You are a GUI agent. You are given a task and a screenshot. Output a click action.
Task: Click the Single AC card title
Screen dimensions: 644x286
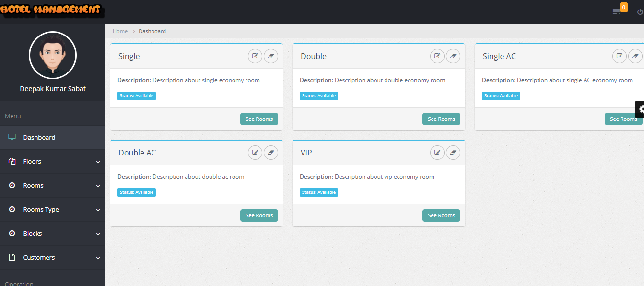pyautogui.click(x=499, y=56)
